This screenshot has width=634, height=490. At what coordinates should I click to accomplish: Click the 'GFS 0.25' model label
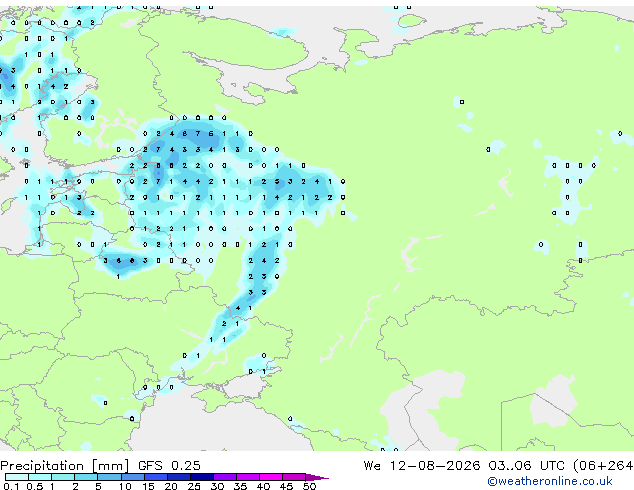pos(169,466)
